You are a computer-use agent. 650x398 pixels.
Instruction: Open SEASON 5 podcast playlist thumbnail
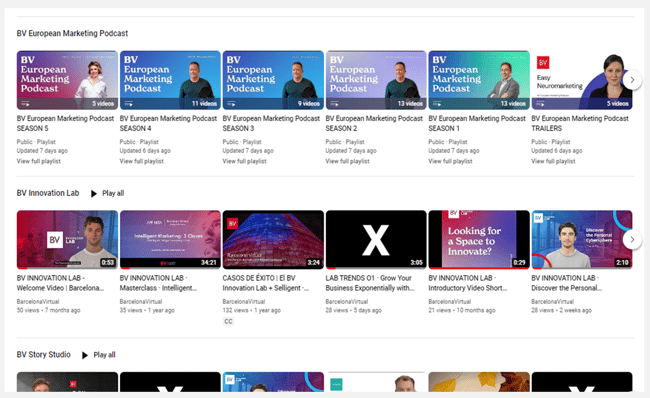click(x=67, y=80)
